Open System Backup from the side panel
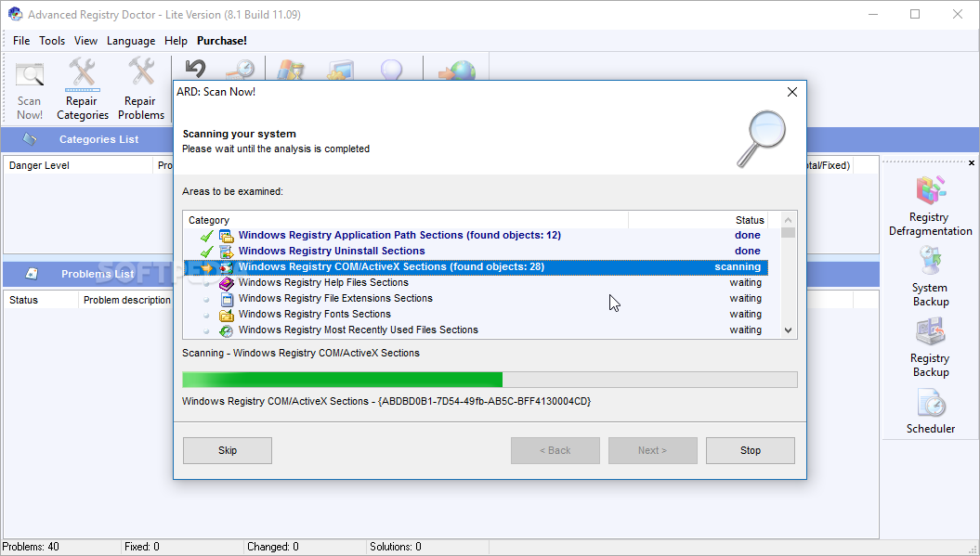This screenshot has height=556, width=980. click(x=930, y=277)
